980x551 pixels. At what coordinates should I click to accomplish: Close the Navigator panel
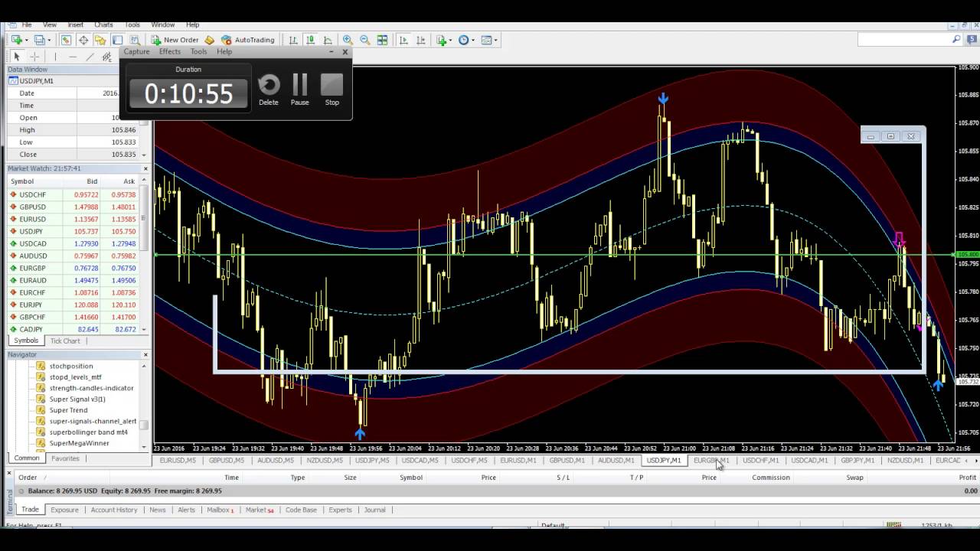(x=145, y=354)
